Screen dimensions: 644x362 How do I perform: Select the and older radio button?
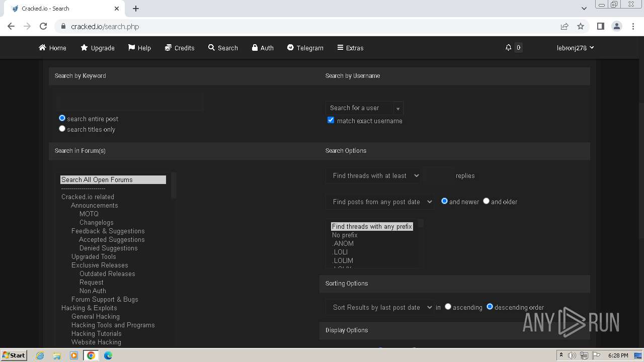pyautogui.click(x=486, y=201)
